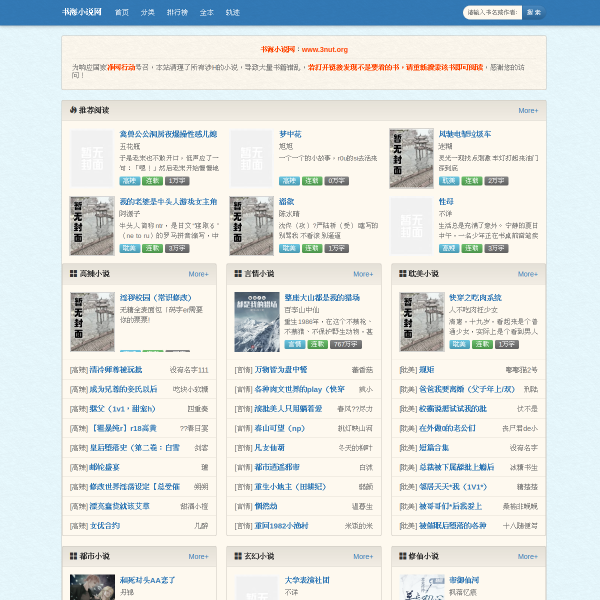Open the 言情 list entry 凡女仙葫
This screenshot has width=600, height=600.
point(269,448)
